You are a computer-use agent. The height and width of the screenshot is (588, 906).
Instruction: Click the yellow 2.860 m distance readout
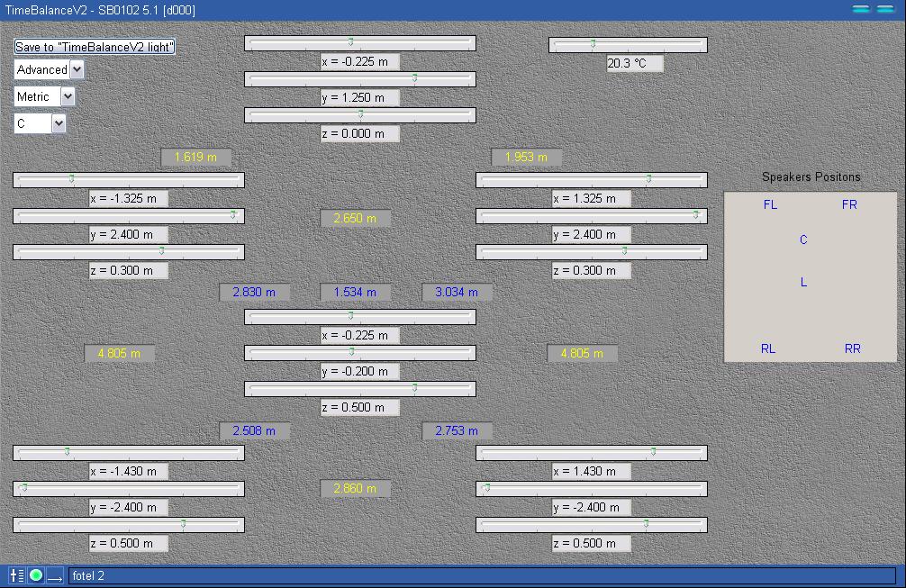coord(355,489)
